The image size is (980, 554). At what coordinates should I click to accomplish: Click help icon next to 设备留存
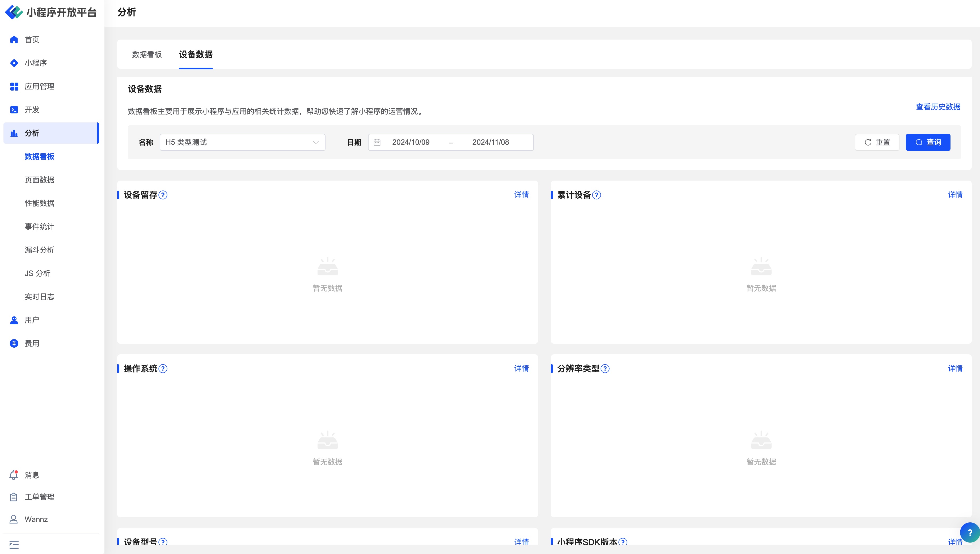tap(163, 195)
